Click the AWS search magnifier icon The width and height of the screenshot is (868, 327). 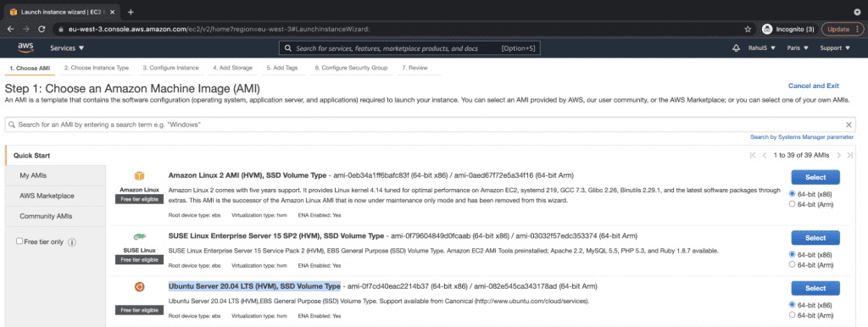point(288,48)
